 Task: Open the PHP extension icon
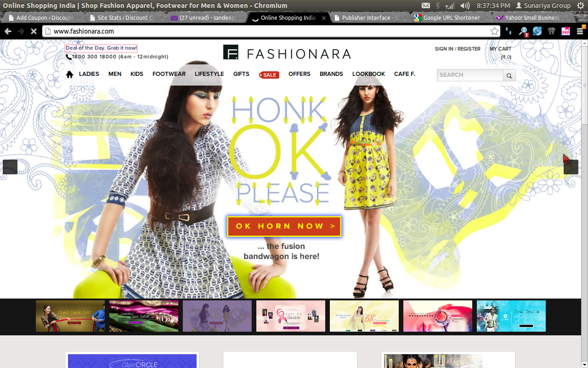pyautogui.click(x=565, y=31)
